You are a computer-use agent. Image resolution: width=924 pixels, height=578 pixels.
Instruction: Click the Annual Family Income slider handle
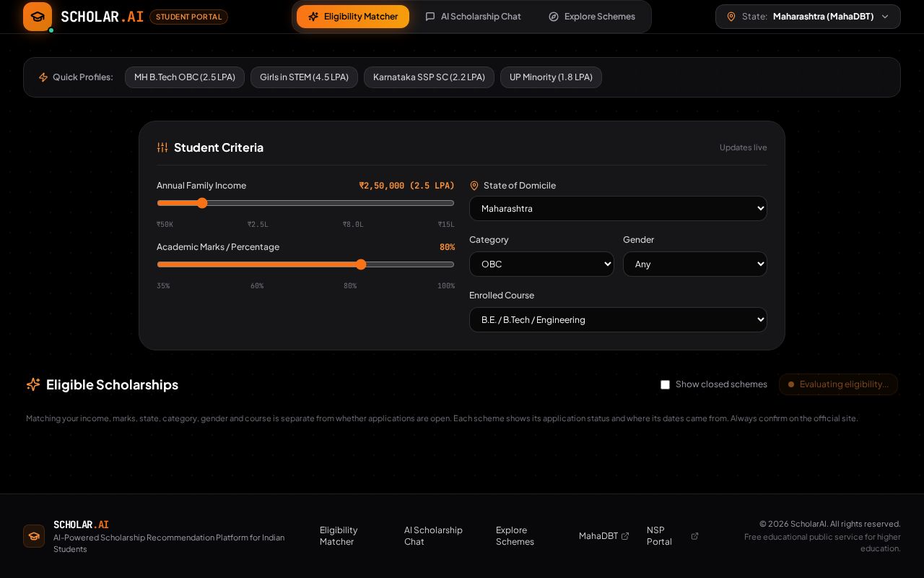point(202,203)
